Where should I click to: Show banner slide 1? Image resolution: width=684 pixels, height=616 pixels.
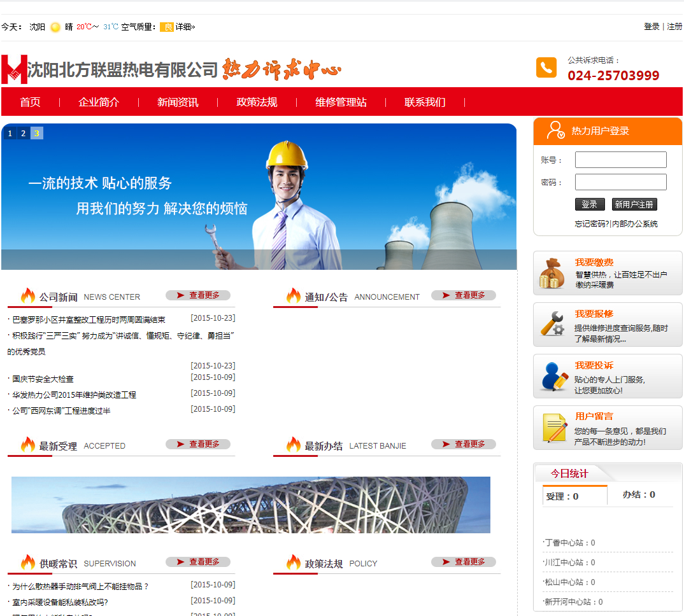(10, 134)
